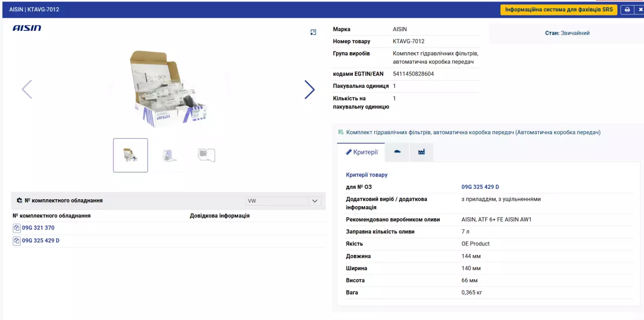Open 09G 325 429 D link in OE list
The width and height of the screenshot is (644, 320).
click(x=41, y=241)
